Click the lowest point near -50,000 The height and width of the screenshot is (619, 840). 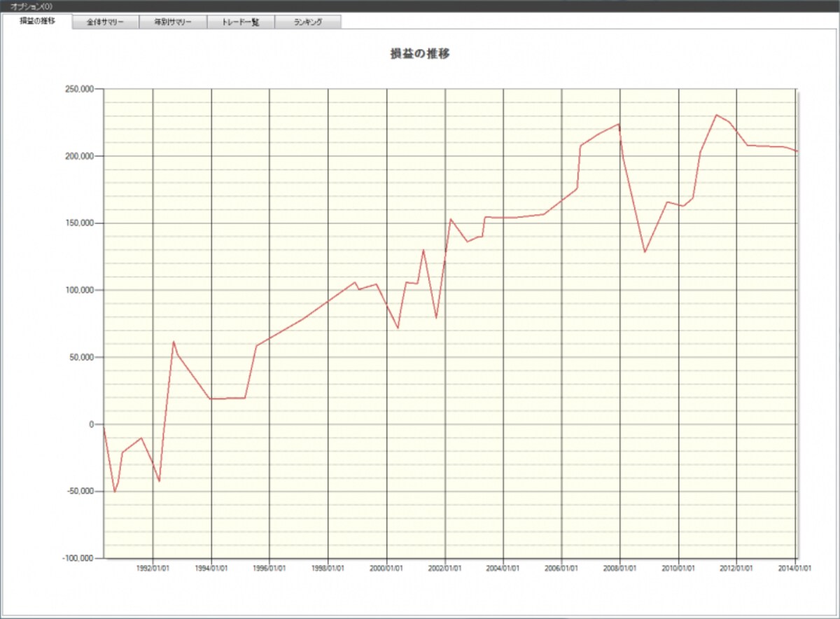115,492
